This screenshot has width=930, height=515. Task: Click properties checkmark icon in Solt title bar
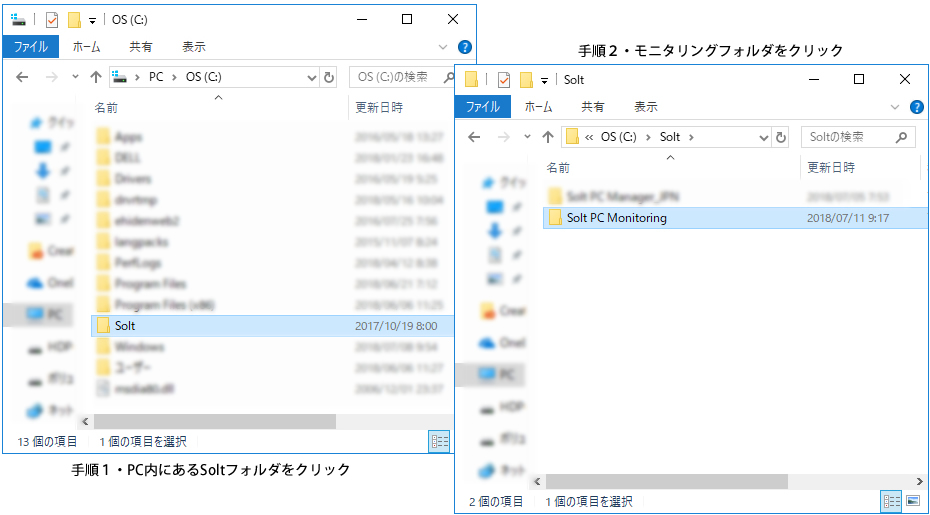click(504, 80)
